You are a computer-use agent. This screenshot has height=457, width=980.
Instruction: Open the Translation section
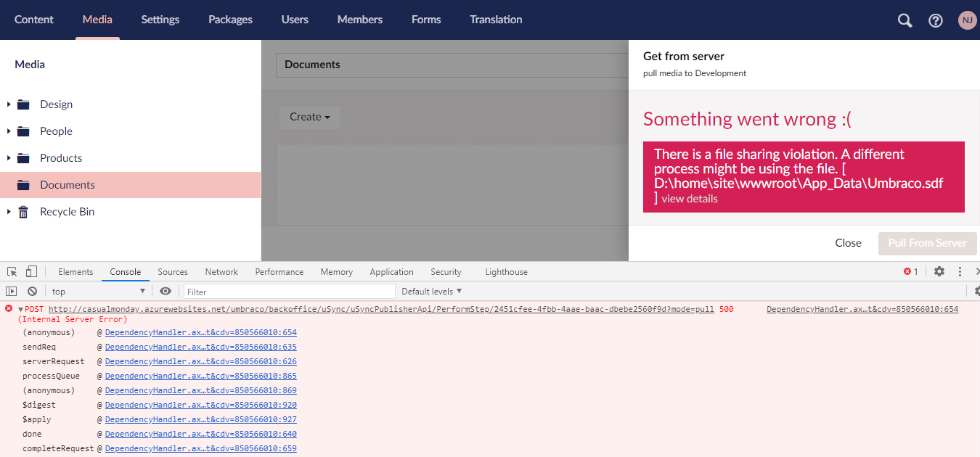(x=496, y=20)
